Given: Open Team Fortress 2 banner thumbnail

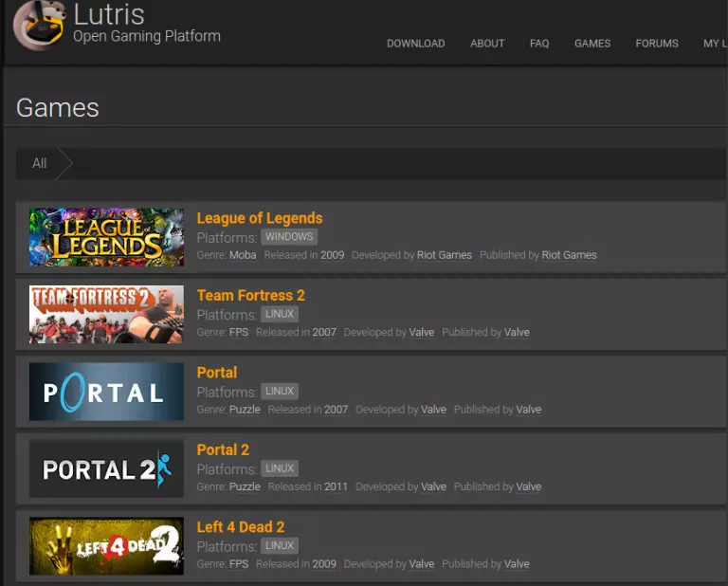Looking at the screenshot, I should click(x=106, y=315).
